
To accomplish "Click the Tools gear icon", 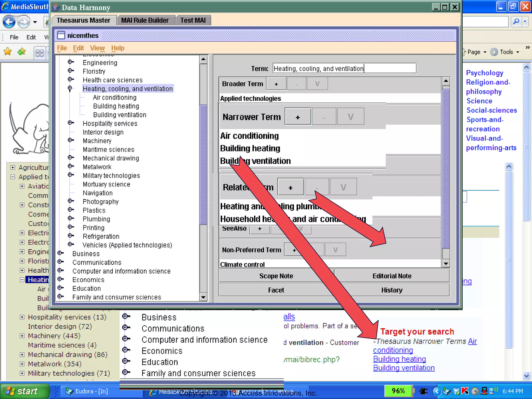I will click(494, 52).
